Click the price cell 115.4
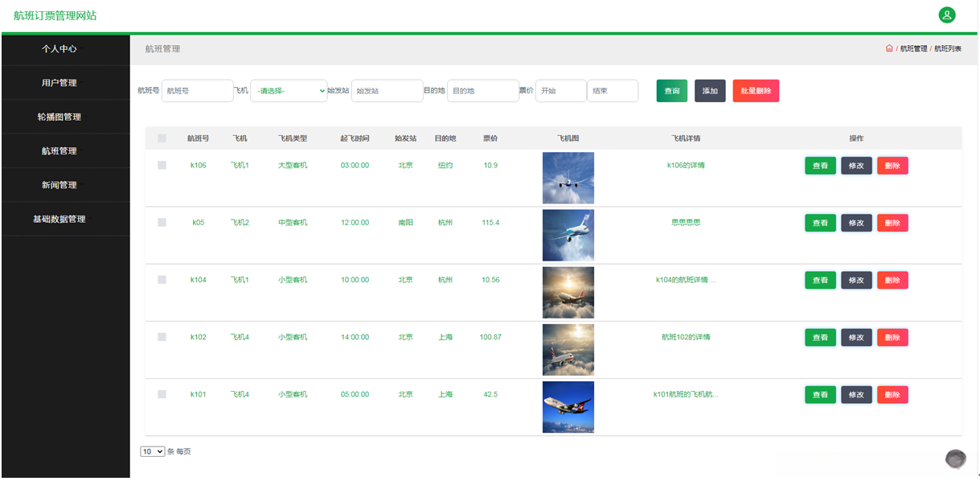This screenshot has width=980, height=481. pyautogui.click(x=490, y=222)
